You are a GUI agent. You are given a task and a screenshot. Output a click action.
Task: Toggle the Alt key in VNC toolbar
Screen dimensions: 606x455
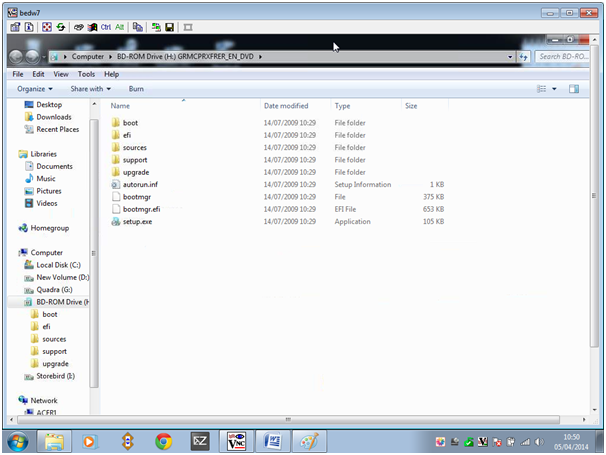pos(120,26)
